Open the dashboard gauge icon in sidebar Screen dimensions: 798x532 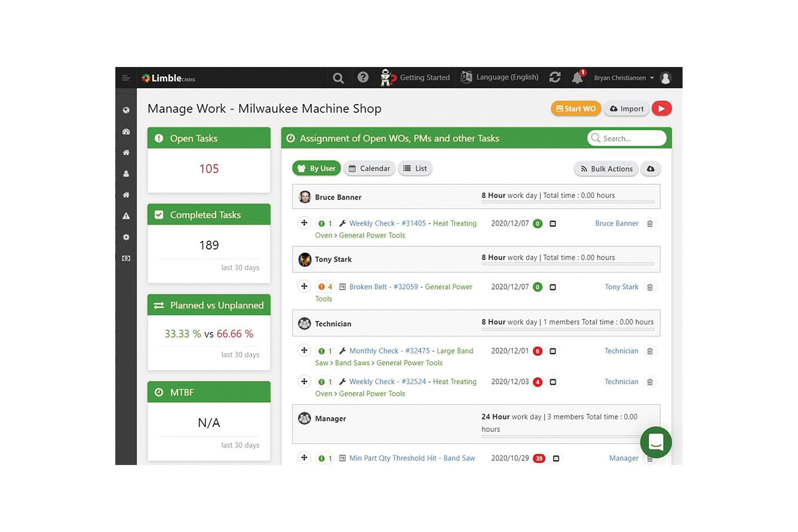coord(126,132)
